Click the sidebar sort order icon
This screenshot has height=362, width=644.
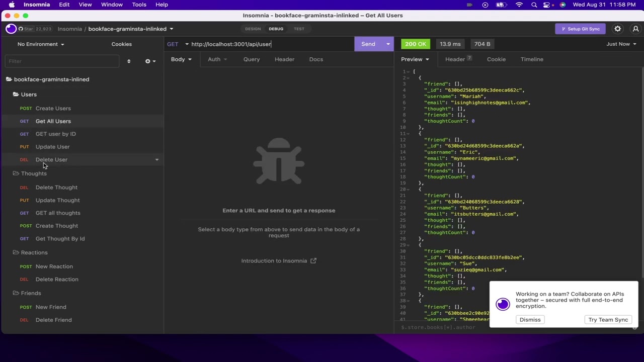pos(129,61)
